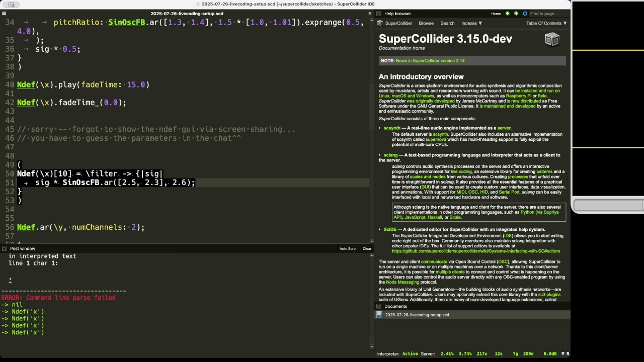Select 2025-07-26-livecoding-setup.scd in Documents list

[x=472, y=315]
